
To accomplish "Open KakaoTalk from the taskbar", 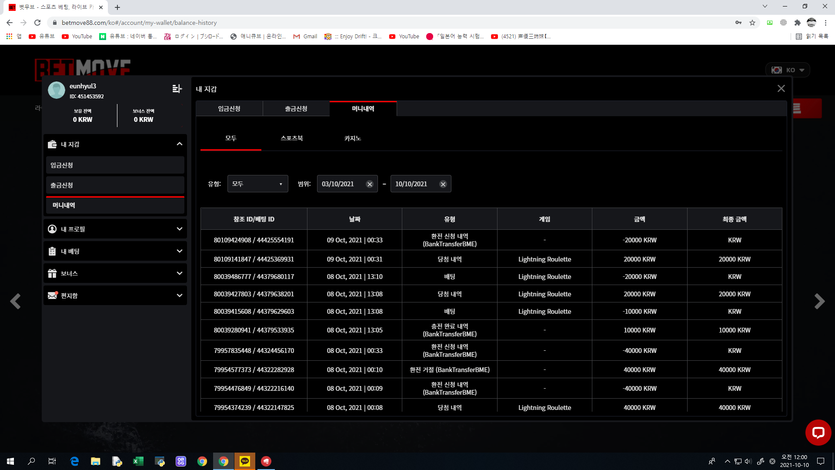I will pyautogui.click(x=245, y=461).
